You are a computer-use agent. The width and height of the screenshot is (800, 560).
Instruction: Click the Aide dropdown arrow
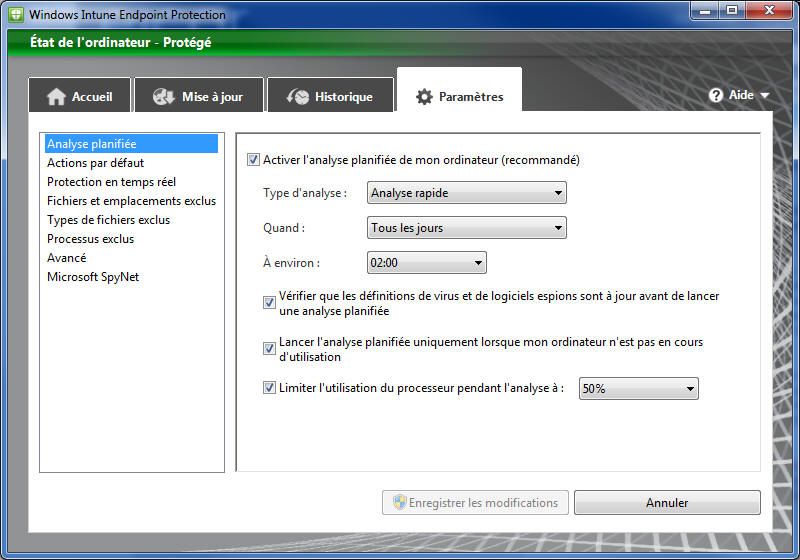tap(764, 95)
